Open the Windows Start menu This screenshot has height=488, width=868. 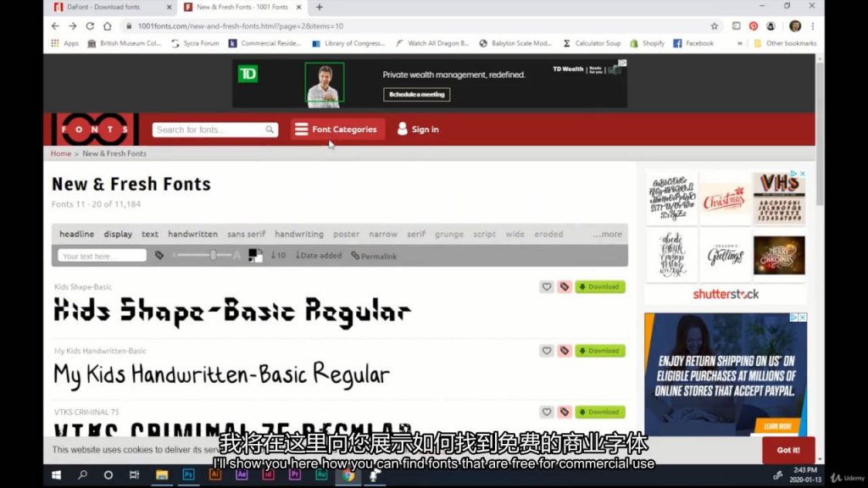coord(56,475)
